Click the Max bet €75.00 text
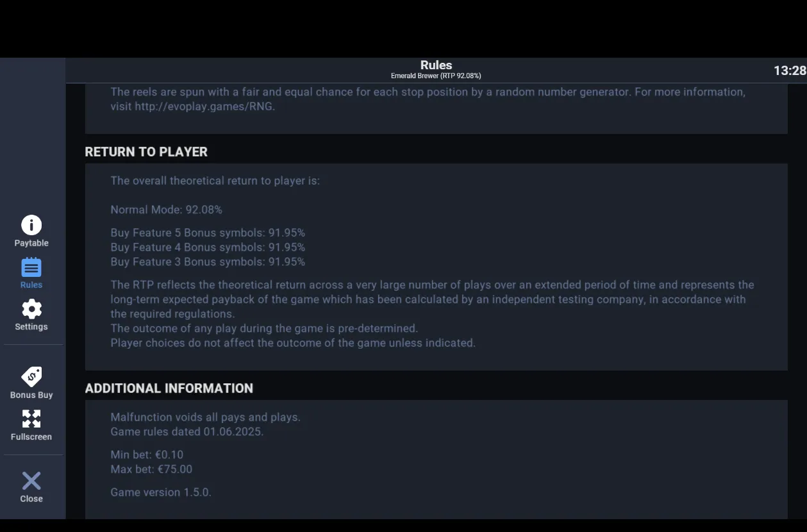The height and width of the screenshot is (532, 807). click(151, 469)
